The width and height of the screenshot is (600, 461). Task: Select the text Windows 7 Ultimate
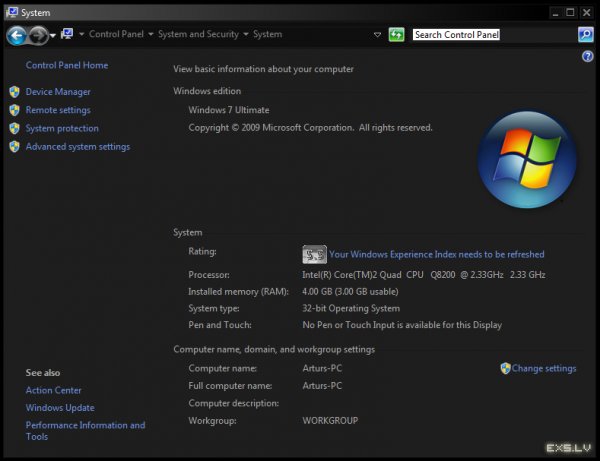pos(229,110)
